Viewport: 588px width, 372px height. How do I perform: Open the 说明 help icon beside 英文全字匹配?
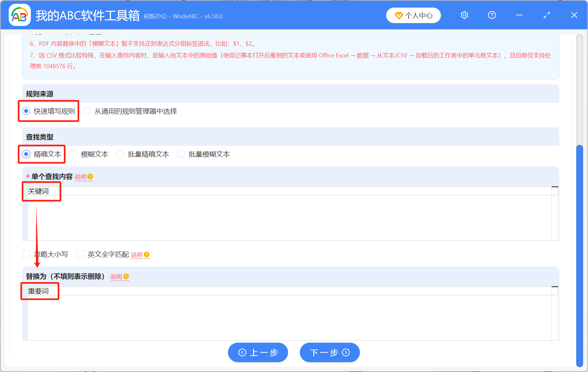[147, 255]
